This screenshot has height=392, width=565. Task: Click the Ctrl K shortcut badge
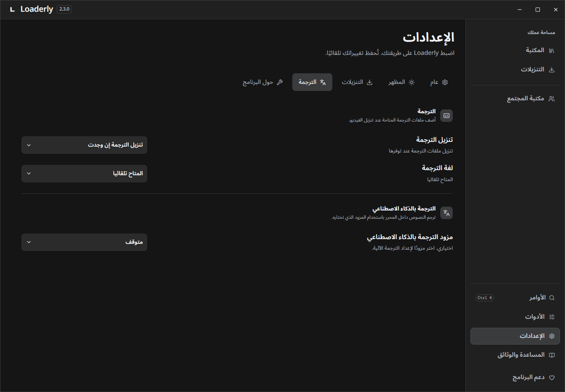click(485, 298)
